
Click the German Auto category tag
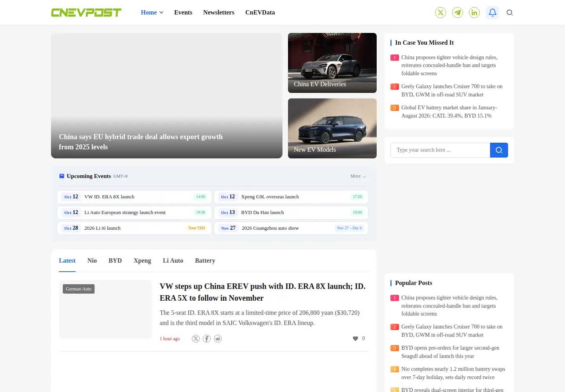[x=78, y=289]
